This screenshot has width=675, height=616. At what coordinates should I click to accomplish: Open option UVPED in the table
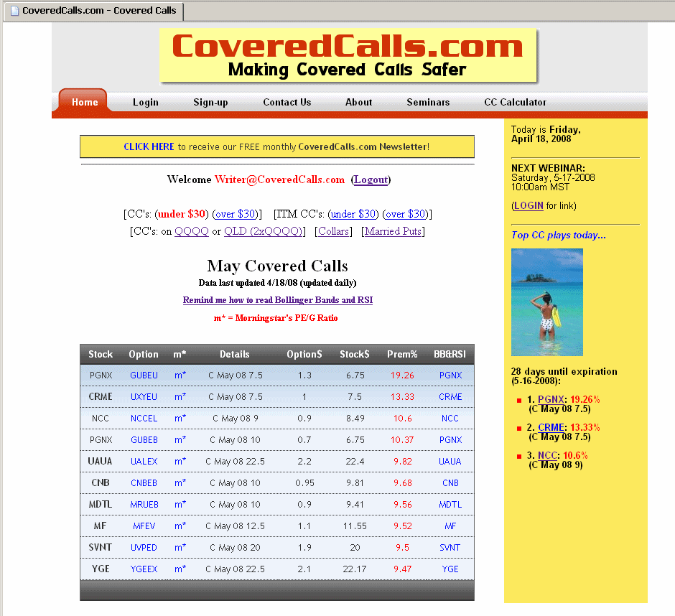pyautogui.click(x=144, y=548)
